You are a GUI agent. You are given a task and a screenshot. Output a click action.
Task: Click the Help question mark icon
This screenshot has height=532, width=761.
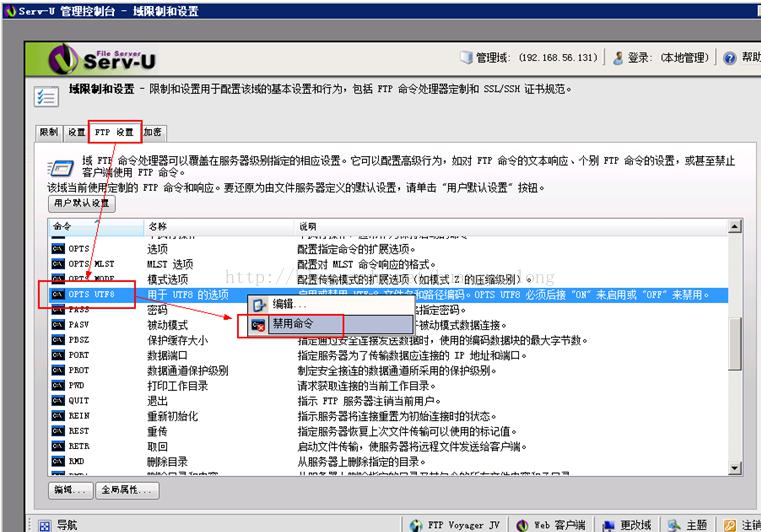coord(729,58)
